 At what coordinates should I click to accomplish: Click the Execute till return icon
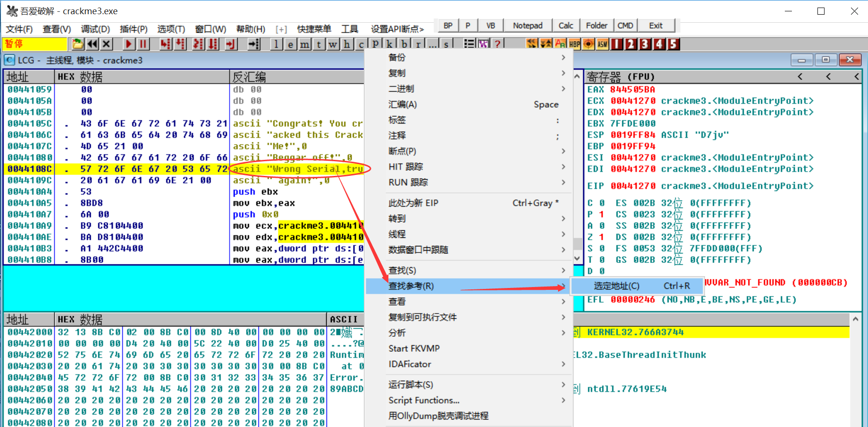click(231, 44)
